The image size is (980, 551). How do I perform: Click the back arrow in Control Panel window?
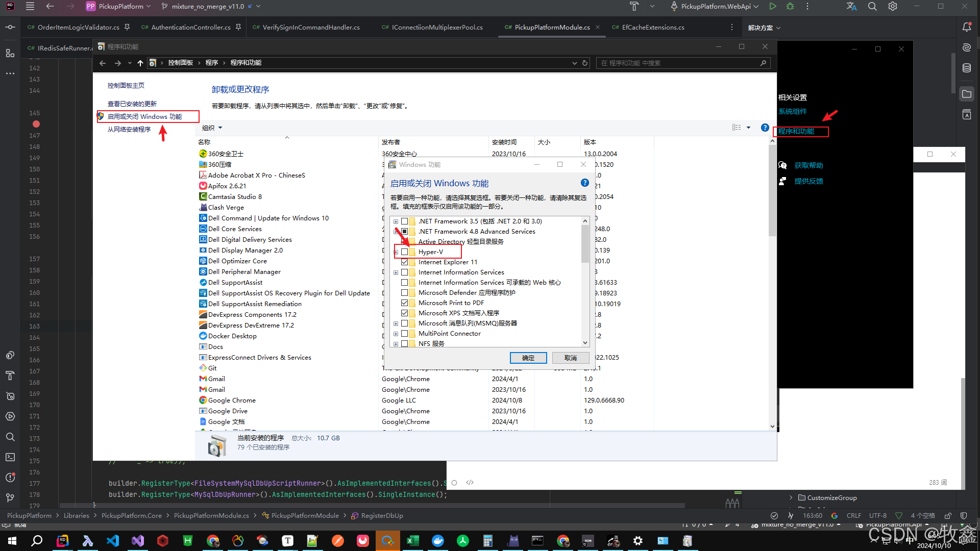103,63
